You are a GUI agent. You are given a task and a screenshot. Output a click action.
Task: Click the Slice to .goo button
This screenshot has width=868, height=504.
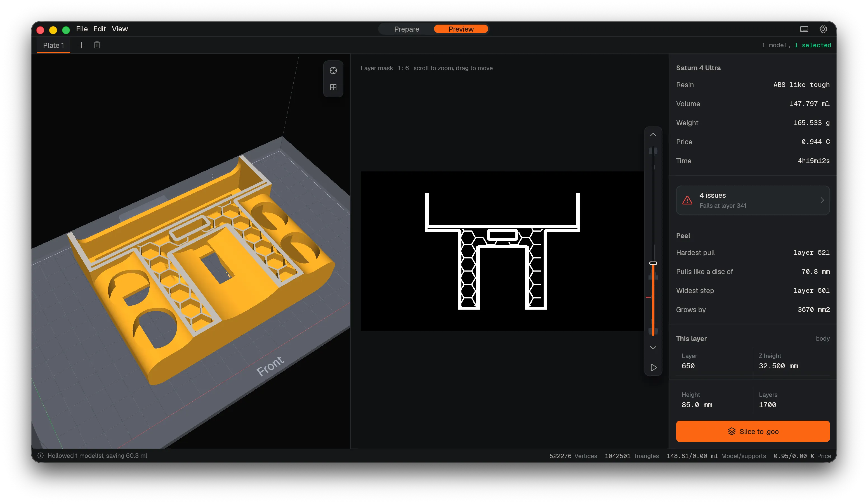753,431
